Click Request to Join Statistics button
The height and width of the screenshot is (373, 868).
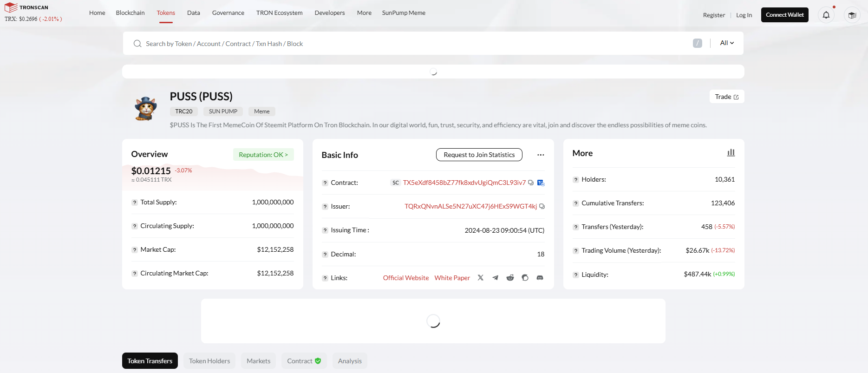(479, 155)
